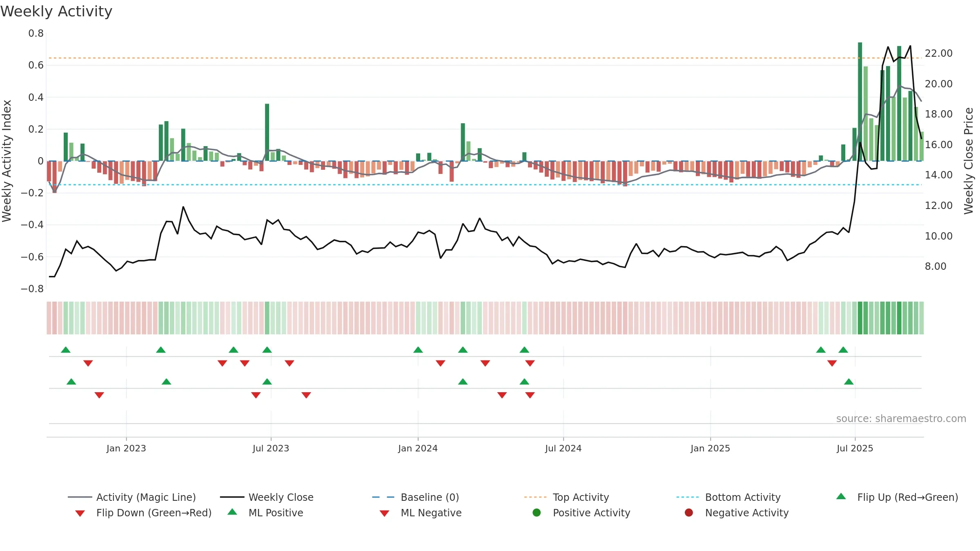Click the Positive Activity legend label

tap(592, 513)
